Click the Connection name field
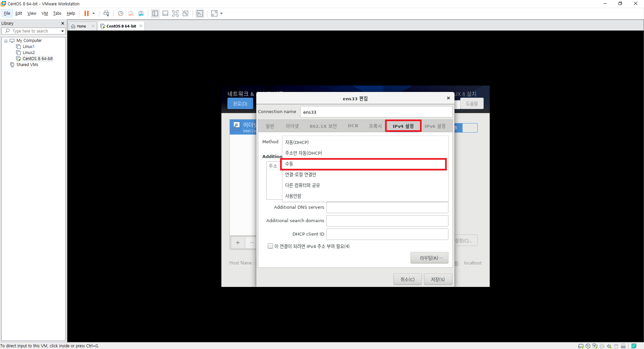The image size is (644, 349). point(376,112)
